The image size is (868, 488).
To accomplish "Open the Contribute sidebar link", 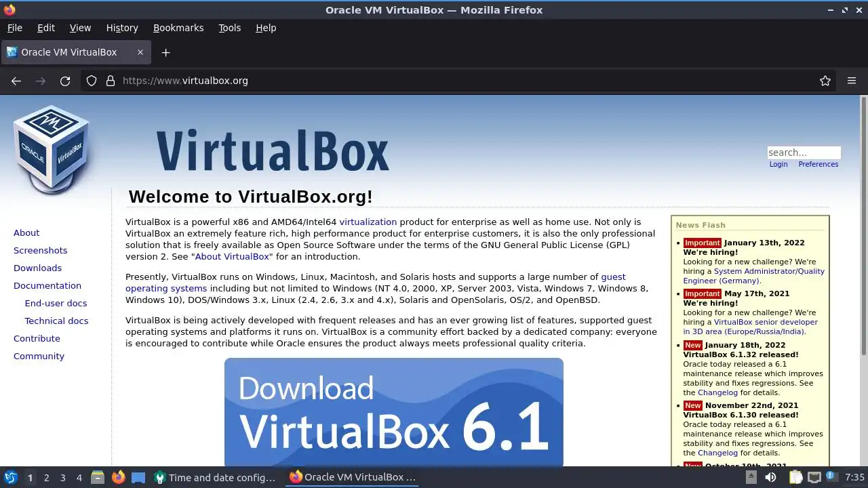I will click(37, 338).
